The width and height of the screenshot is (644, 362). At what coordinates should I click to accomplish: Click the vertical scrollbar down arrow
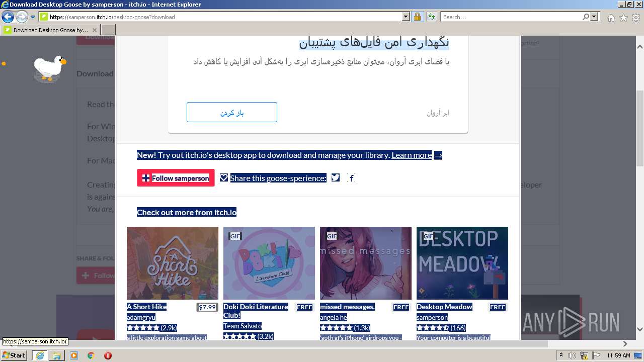point(639,329)
